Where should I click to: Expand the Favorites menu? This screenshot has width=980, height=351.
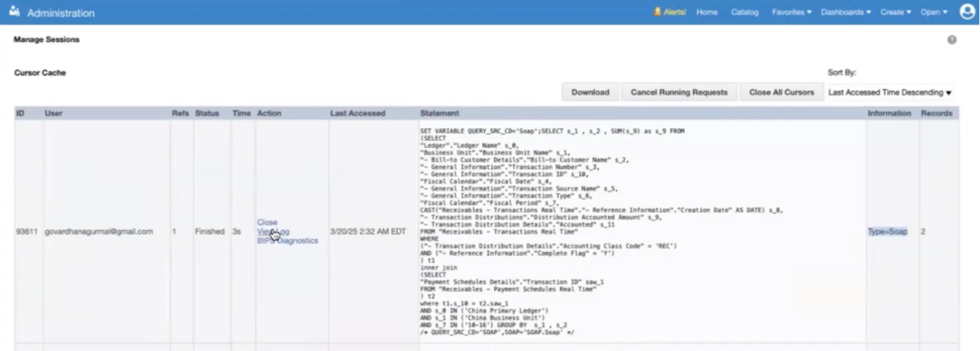point(791,13)
